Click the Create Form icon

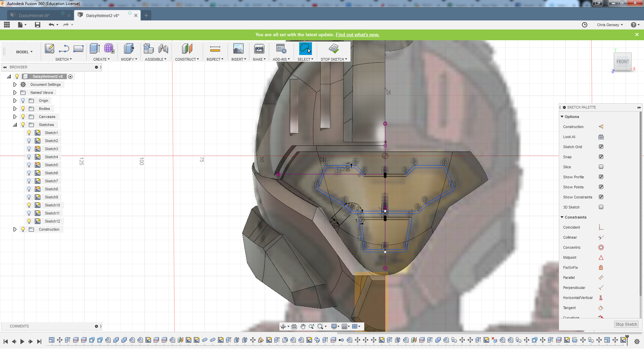click(x=109, y=49)
